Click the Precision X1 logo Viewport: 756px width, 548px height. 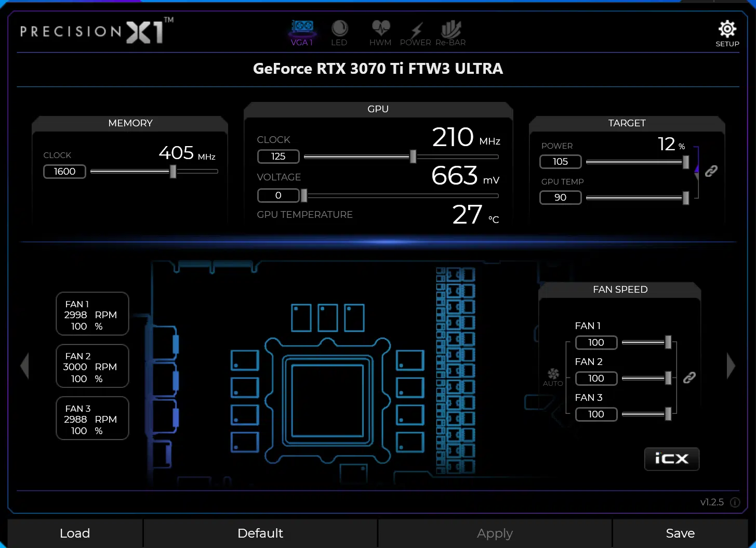(97, 31)
